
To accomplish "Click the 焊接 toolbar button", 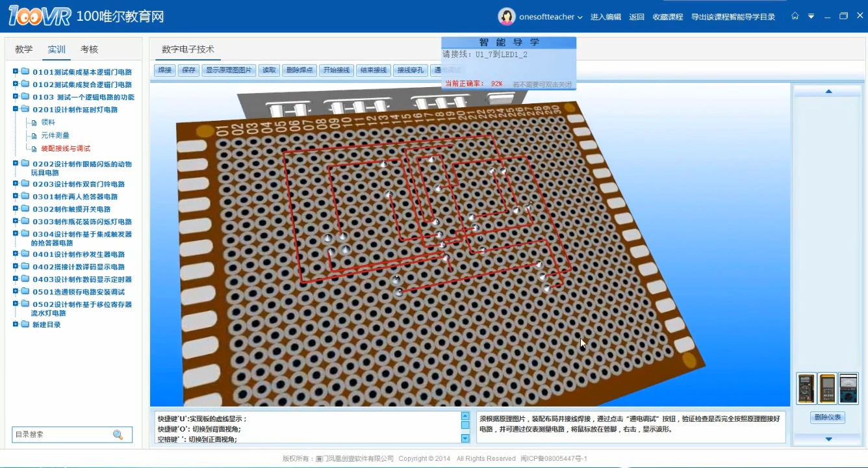I will pos(165,70).
